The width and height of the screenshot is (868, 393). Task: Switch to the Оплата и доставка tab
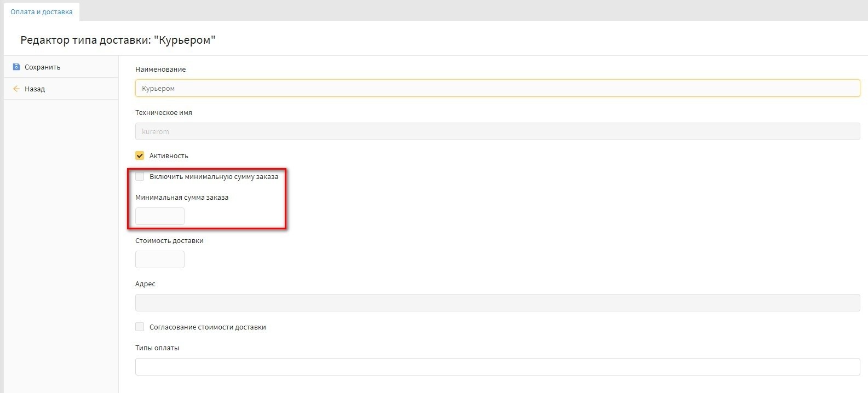click(42, 11)
